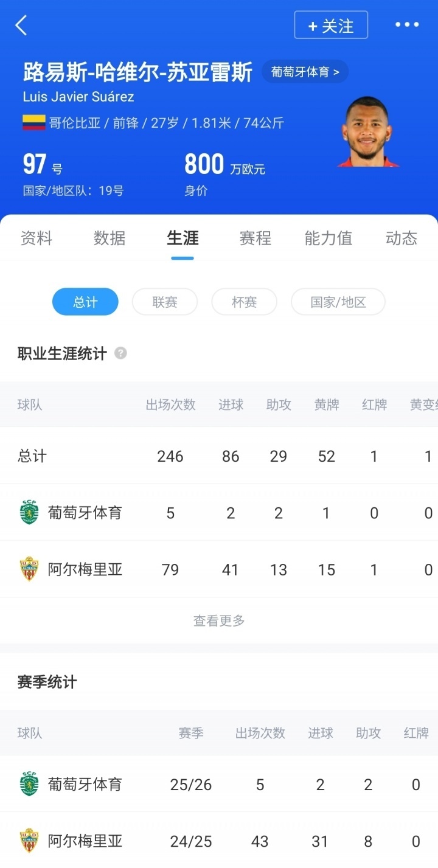Tap 葡萄牙体育 row in career statistics
This screenshot has height=868, width=438.
coord(85,512)
